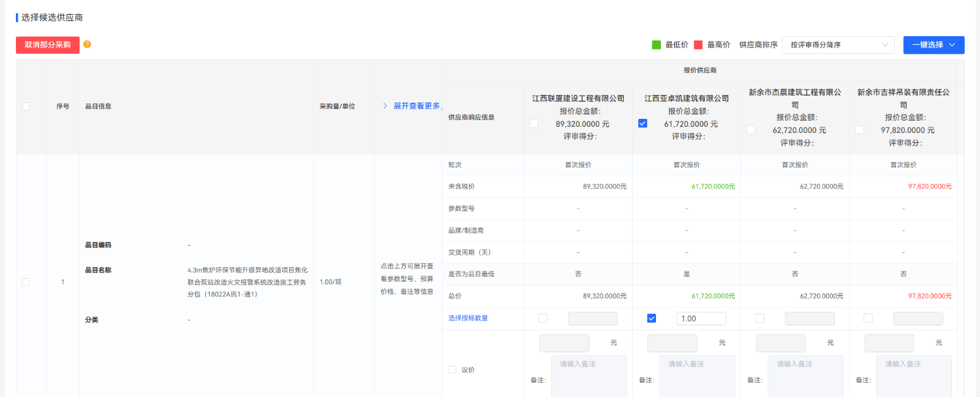Click award quantity field under 新余市杰晨建筑工程有限公司
The width and height of the screenshot is (980, 397).
810,319
